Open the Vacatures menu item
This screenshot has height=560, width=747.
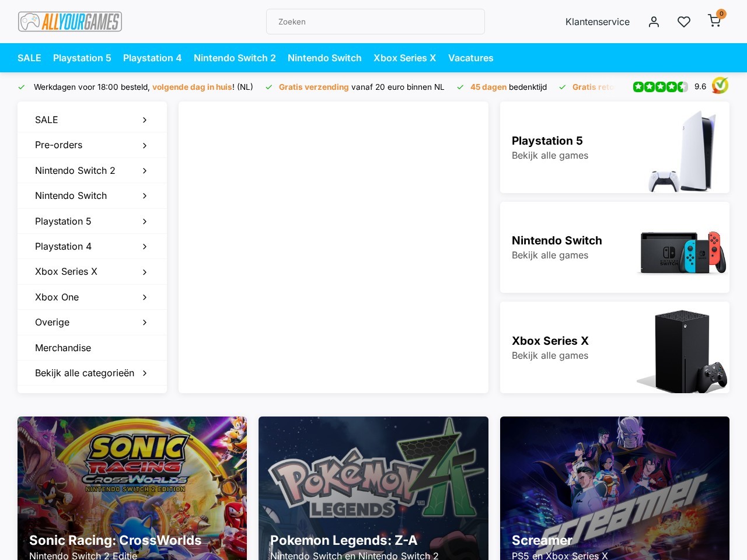coord(470,58)
